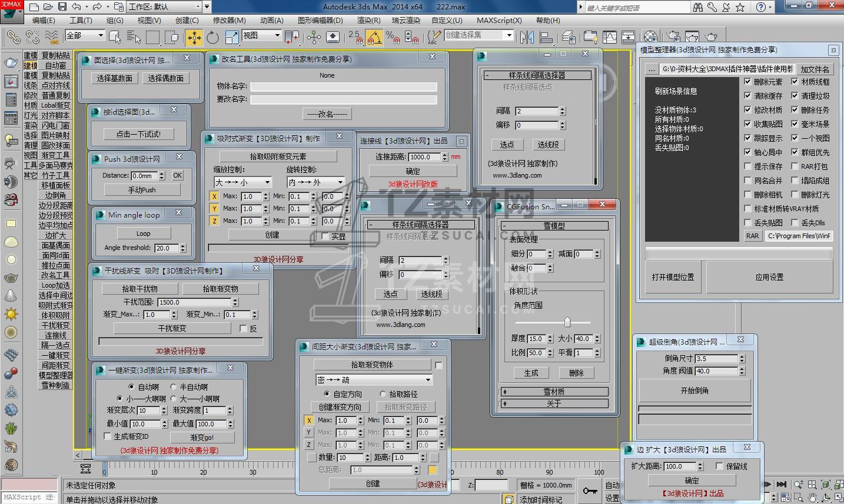The image size is (844, 504).
Task: Uncheck the 删除元素 checkbox
Action: [747, 82]
